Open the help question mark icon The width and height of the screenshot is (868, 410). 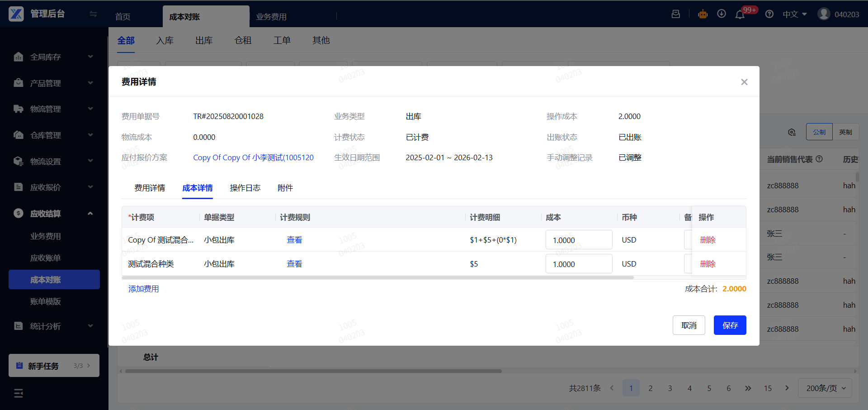tap(769, 14)
